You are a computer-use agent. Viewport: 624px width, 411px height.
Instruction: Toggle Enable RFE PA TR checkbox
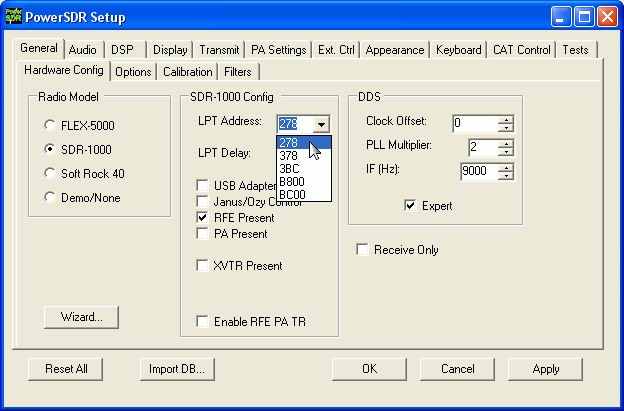pyautogui.click(x=203, y=321)
